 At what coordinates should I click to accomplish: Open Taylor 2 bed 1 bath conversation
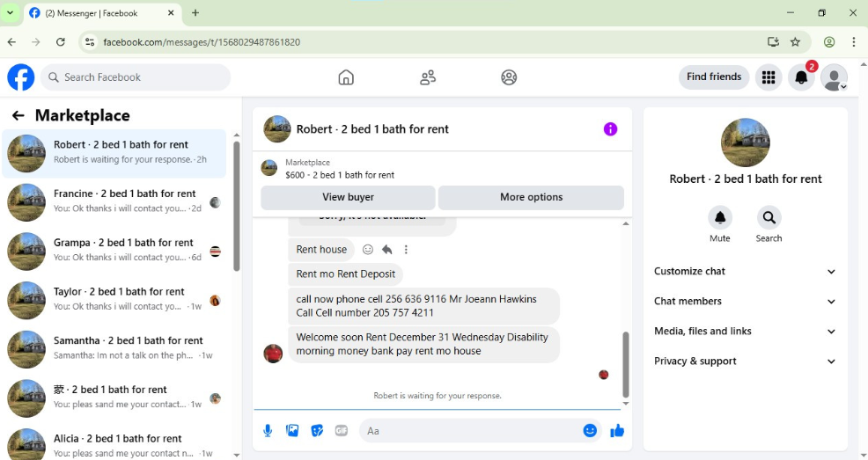click(x=114, y=300)
